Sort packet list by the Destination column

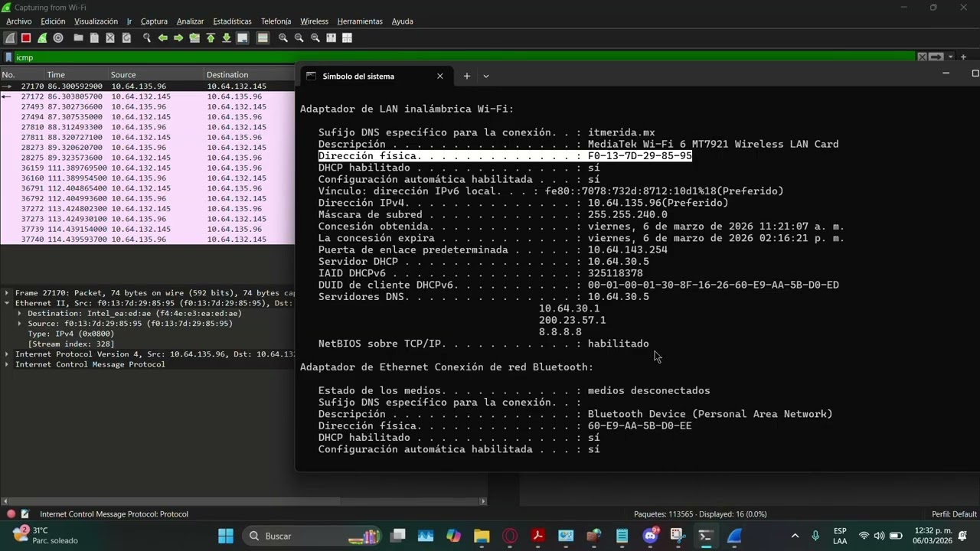pos(249,75)
